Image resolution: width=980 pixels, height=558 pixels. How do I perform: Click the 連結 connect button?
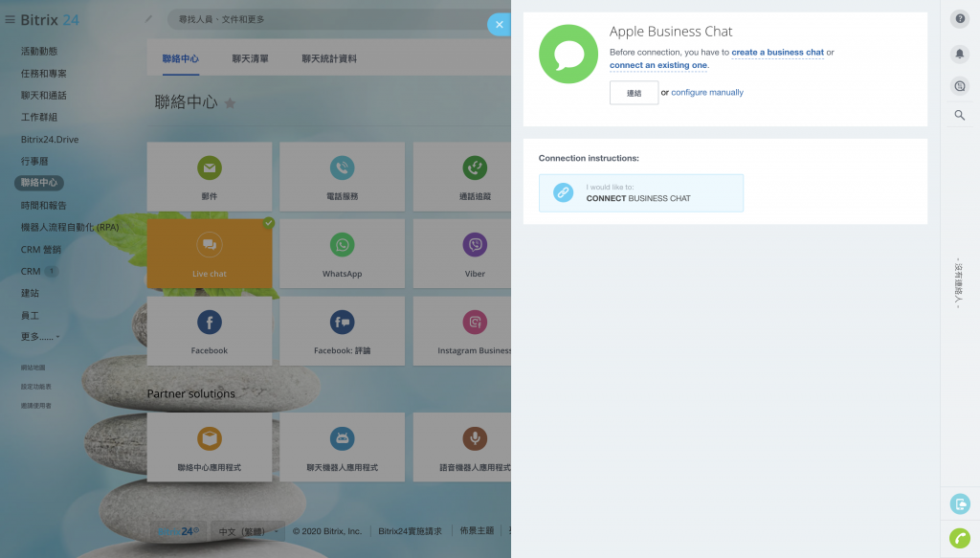pos(634,93)
